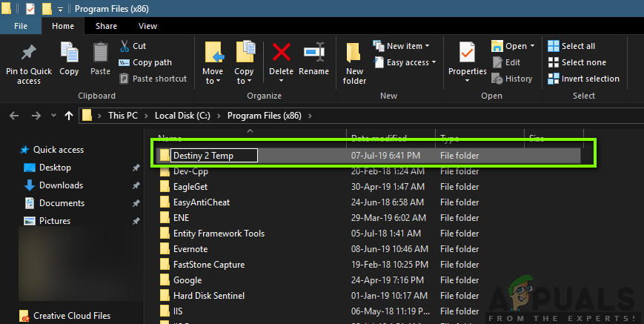Select the Dev-Cpp folder
Screen dimensions: 644x324
[190, 171]
